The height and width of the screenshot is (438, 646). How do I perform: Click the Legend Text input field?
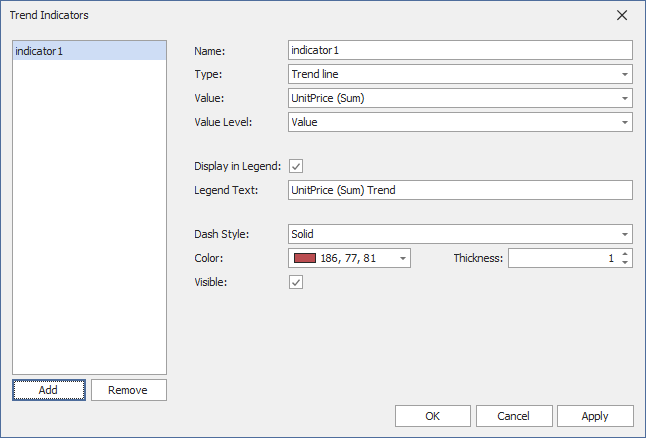(x=459, y=190)
